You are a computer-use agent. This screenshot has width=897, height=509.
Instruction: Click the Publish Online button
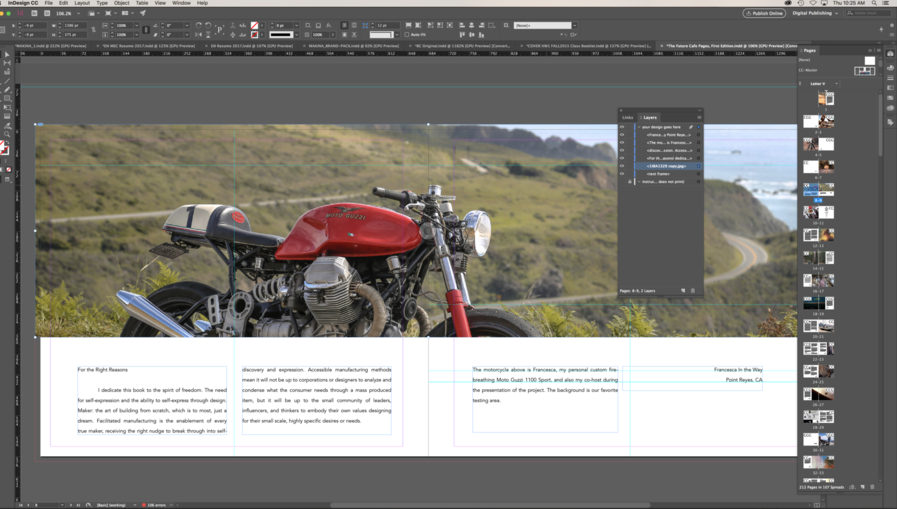coord(764,13)
